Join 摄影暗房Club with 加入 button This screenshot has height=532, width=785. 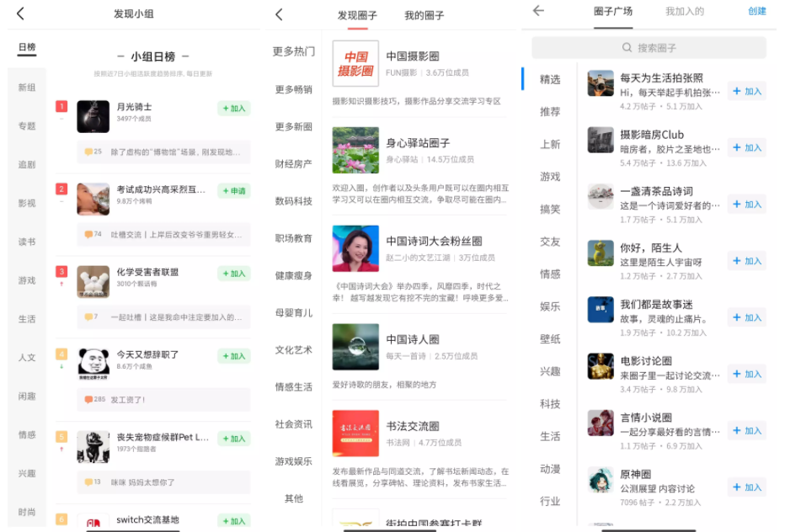tap(746, 148)
